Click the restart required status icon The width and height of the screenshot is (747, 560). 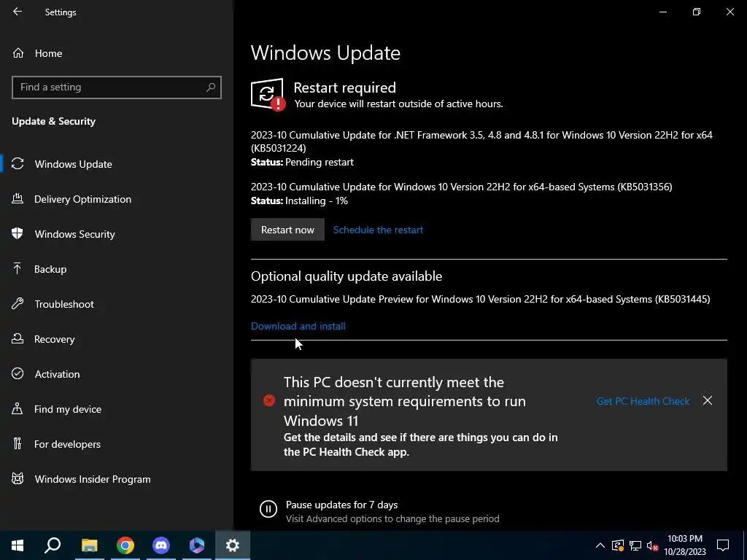(x=268, y=94)
